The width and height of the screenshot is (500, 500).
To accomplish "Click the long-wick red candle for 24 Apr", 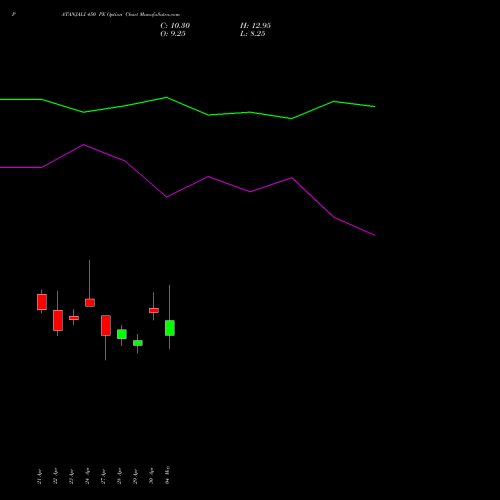I will pos(90,303).
